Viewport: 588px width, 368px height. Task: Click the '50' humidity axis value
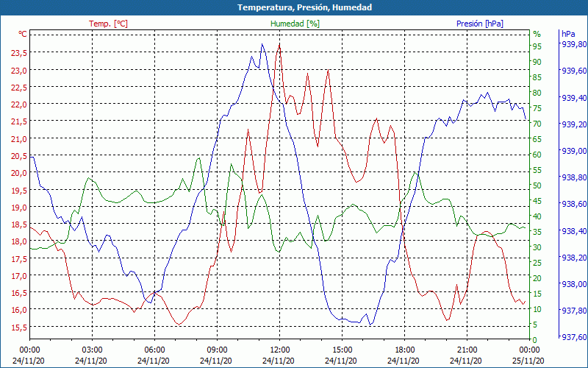537,185
